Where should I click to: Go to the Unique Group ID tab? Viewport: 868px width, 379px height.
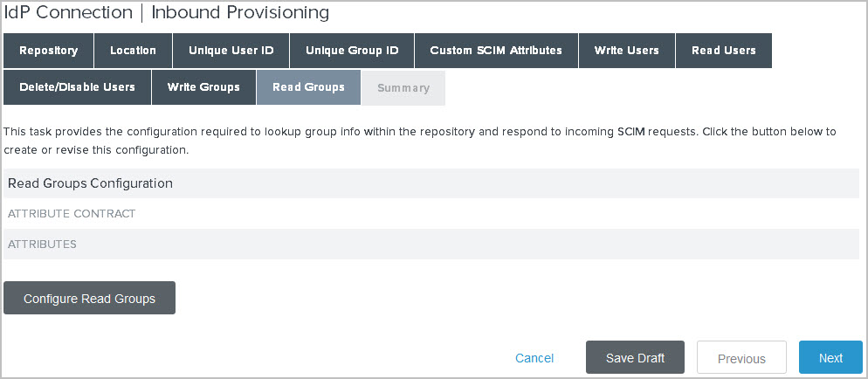[352, 51]
